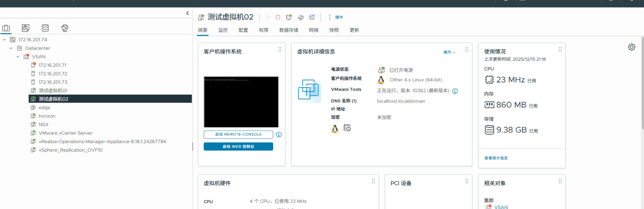Select the edge VM in tree
The height and width of the screenshot is (209, 644).
pos(44,108)
